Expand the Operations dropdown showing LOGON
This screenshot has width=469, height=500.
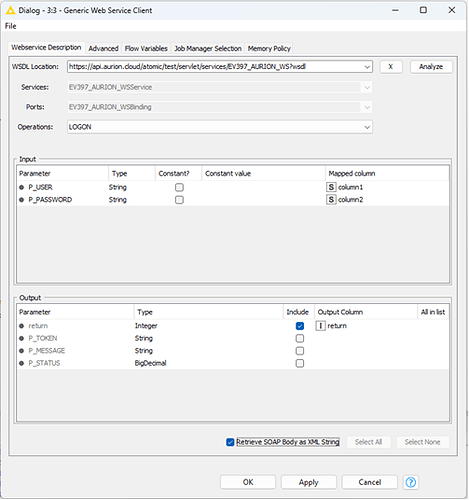point(220,127)
